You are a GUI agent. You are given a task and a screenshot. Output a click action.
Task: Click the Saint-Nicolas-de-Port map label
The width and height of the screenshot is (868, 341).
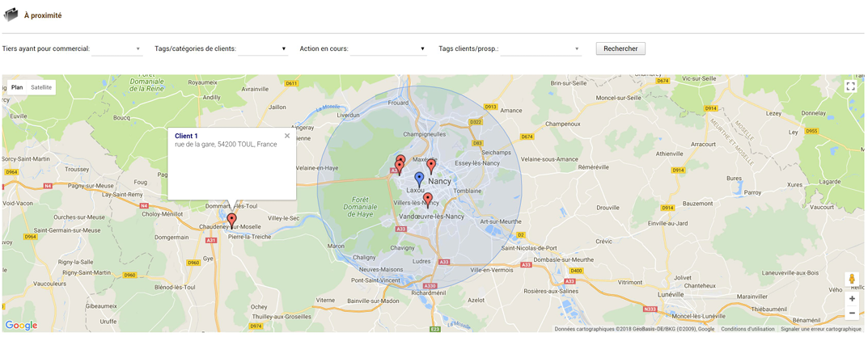[x=529, y=248]
